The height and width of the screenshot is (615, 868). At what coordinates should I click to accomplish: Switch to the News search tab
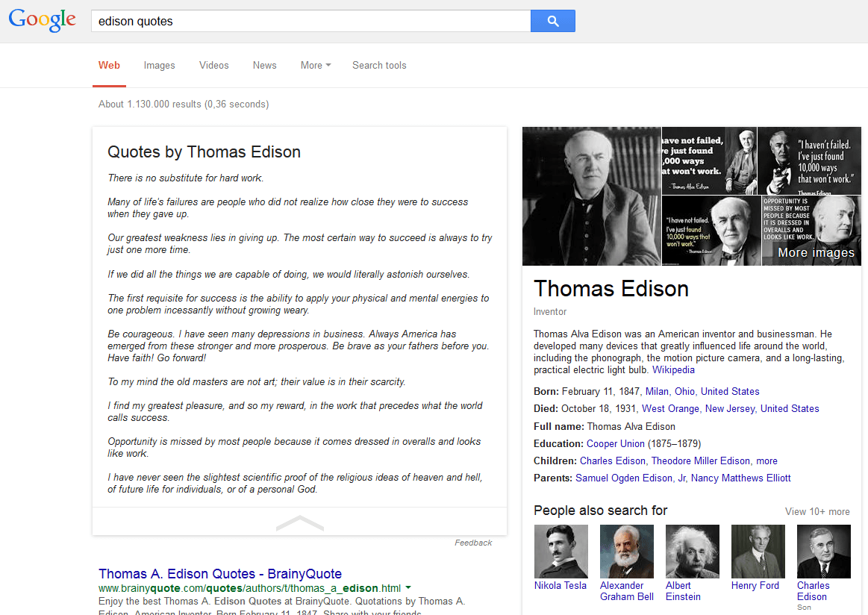pos(264,65)
